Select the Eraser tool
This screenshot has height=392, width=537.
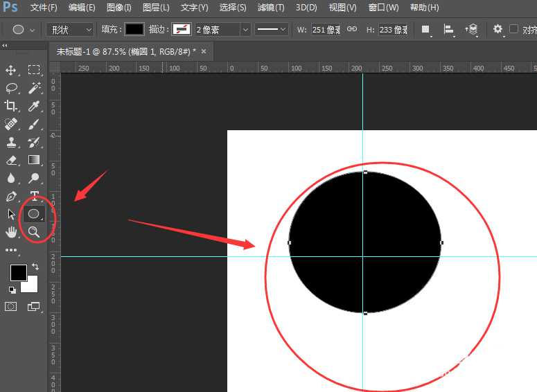pyautogui.click(x=11, y=160)
